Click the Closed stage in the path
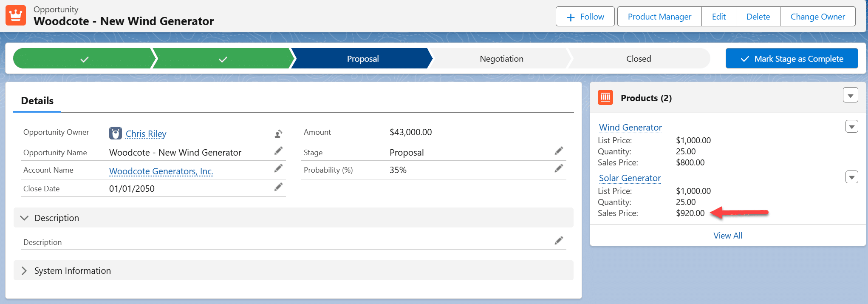 (638, 59)
